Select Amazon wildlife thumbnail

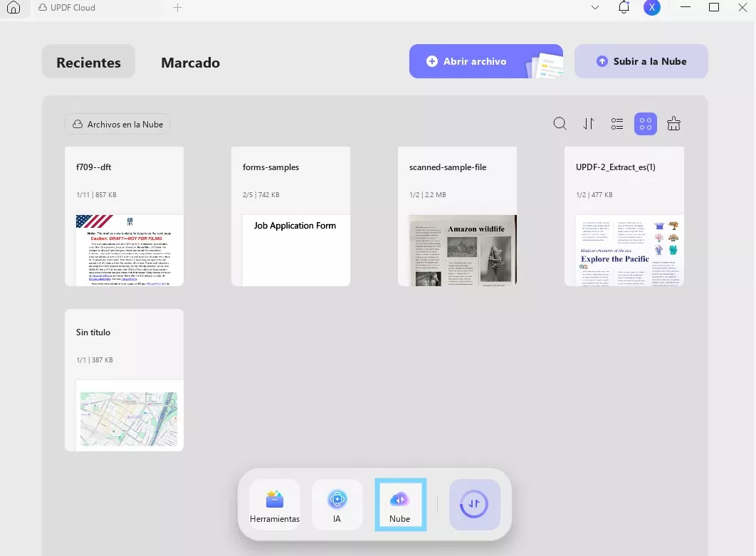[463, 251]
